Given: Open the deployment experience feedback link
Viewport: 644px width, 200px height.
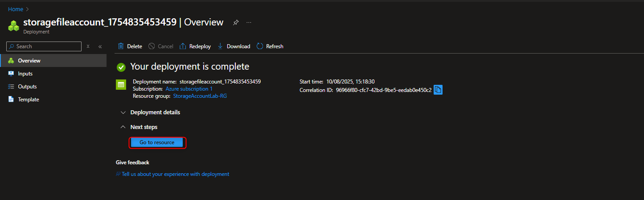Looking at the screenshot, I should pyautogui.click(x=176, y=174).
